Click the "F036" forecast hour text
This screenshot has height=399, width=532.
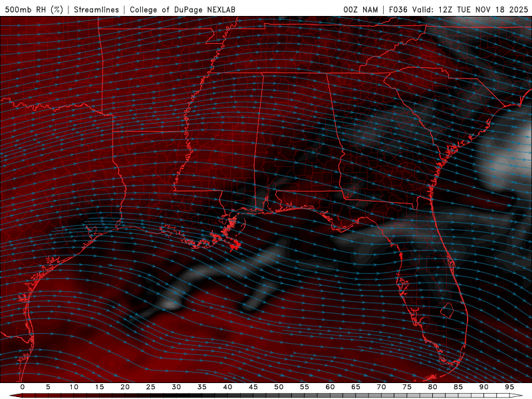398,9
